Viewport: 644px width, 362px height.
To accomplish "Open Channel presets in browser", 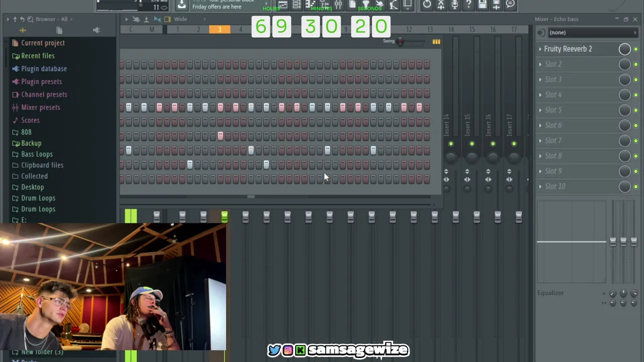I will pos(44,95).
